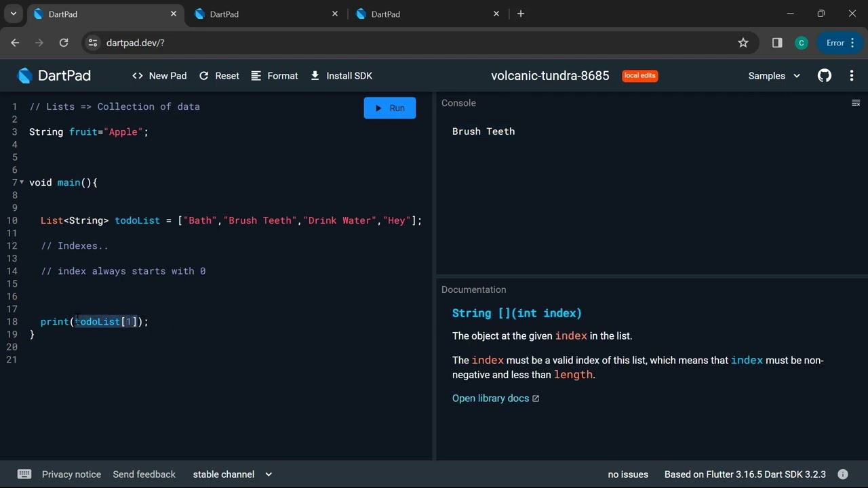Click the Flutter 3.16.5 Dart SDK version text
This screenshot has width=868, height=488.
745,474
